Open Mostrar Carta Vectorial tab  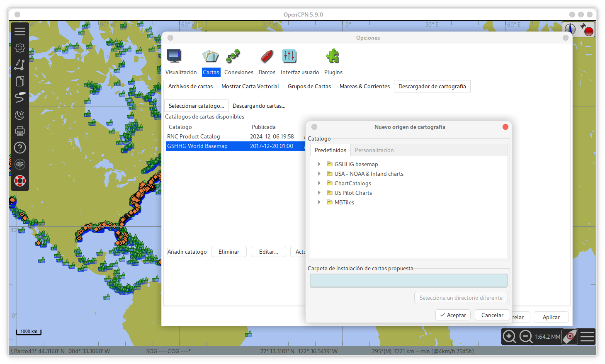(250, 86)
